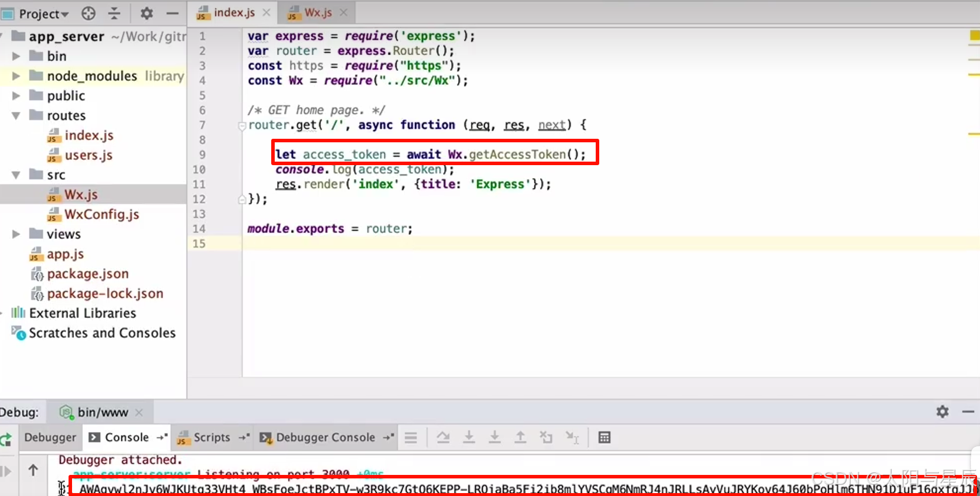Screen dimensions: 980x496
Task: Click the getAccessToken call on line 9
Action: [517, 155]
